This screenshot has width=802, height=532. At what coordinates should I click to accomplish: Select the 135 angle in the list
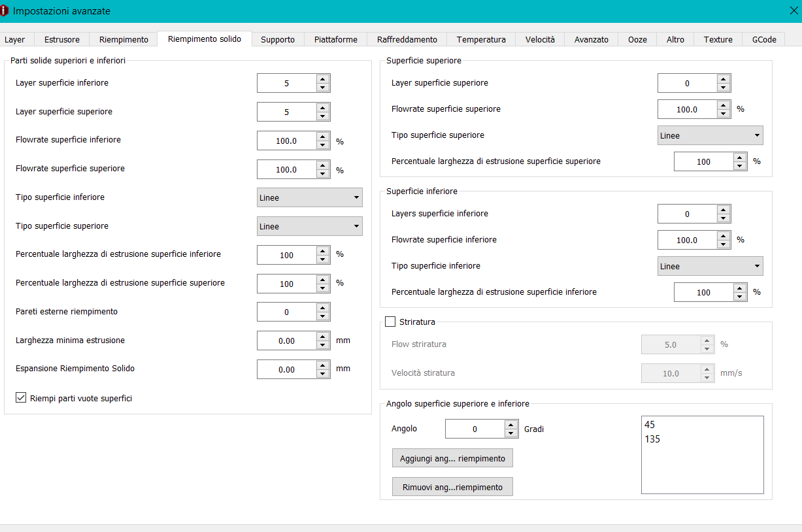click(x=652, y=439)
